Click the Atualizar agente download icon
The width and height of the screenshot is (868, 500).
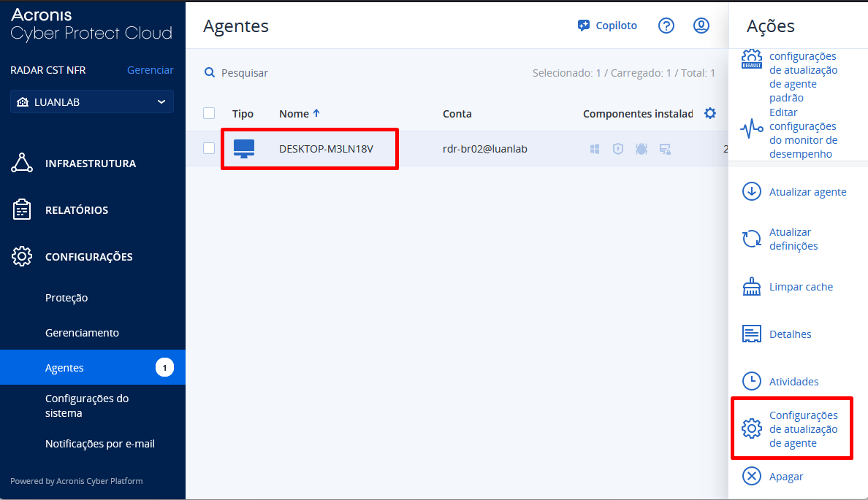point(751,191)
